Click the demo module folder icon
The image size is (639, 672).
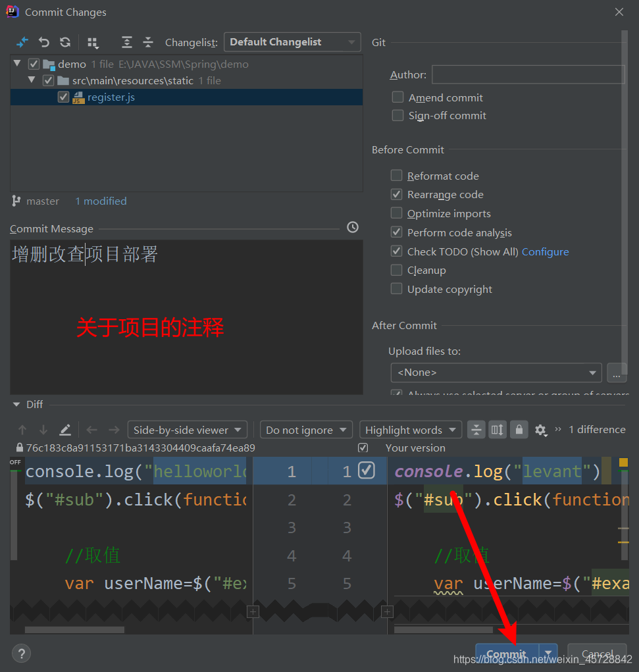(x=49, y=65)
